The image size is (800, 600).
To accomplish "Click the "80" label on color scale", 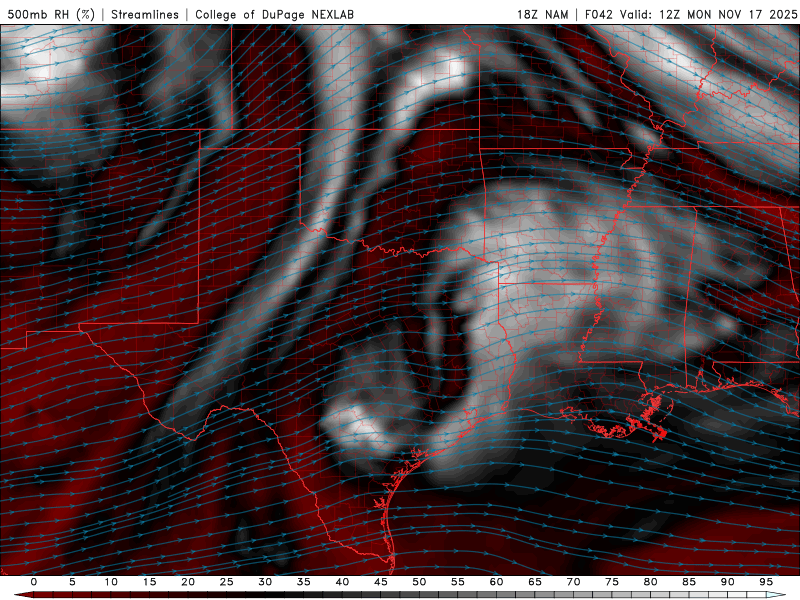I will pyautogui.click(x=650, y=582).
